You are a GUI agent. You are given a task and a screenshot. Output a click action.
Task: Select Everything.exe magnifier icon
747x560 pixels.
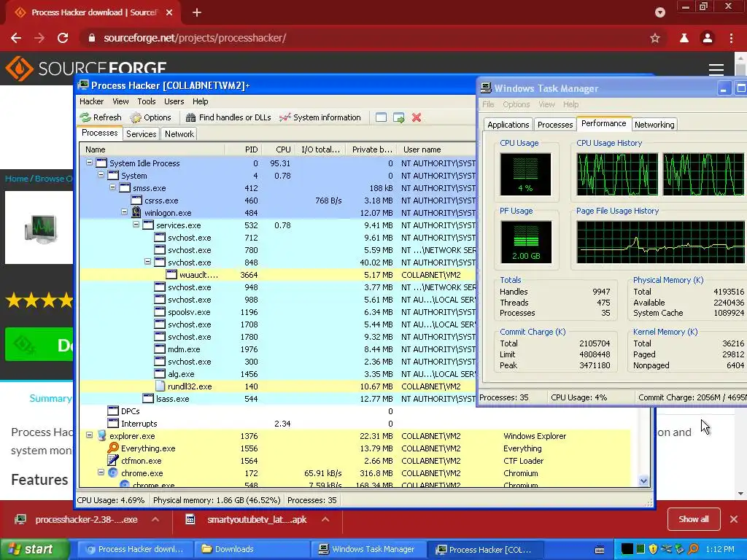tap(113, 448)
